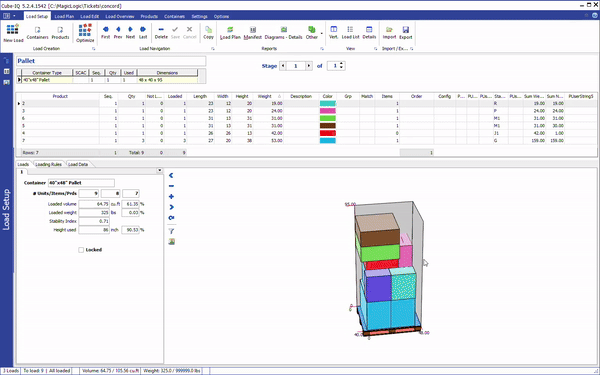Click the red color swatch for product 4
Viewport: 600px width, 375px height.
point(328,133)
